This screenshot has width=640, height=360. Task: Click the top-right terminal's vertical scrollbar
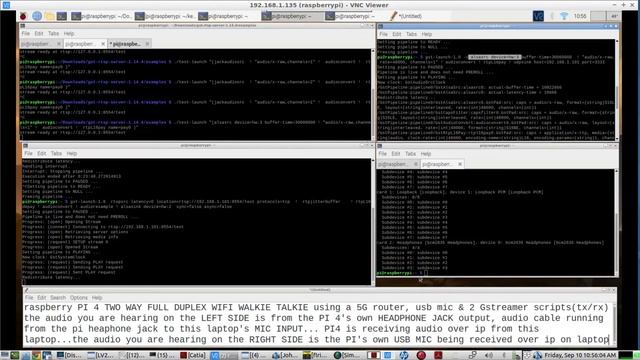click(x=617, y=89)
